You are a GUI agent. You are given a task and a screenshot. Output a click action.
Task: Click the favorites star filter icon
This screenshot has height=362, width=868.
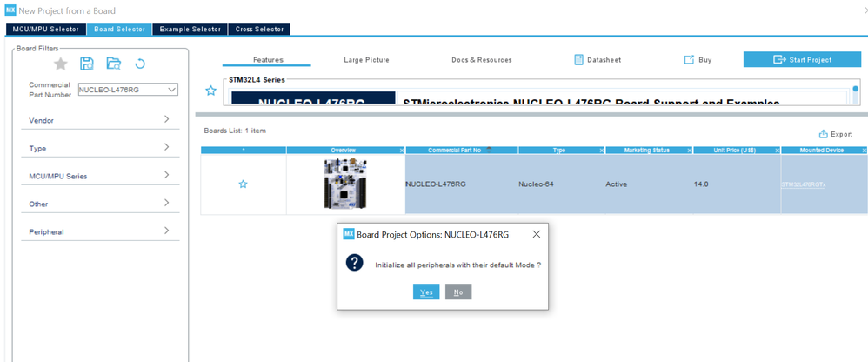[60, 64]
